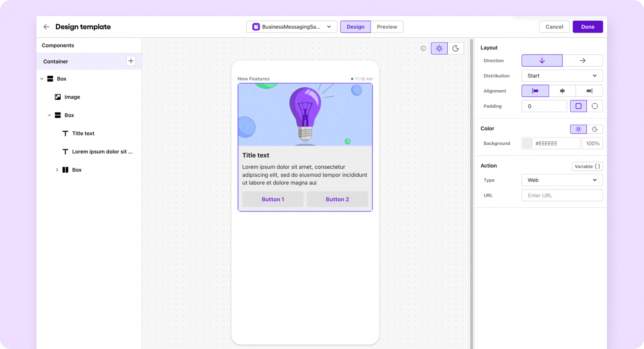This screenshot has height=349, width=644.
Task: Click the Variable { } button in Action
Action: click(x=587, y=166)
